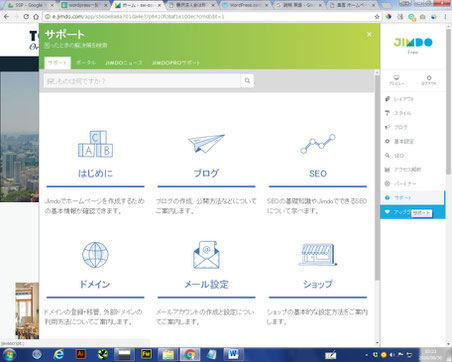The width and height of the screenshot is (452, 362).
Task: Click the メール設定 heading link
Action: pos(206,284)
